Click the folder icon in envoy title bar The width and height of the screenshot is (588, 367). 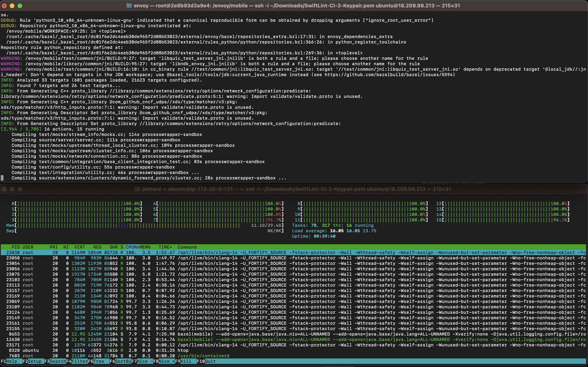pos(129,6)
